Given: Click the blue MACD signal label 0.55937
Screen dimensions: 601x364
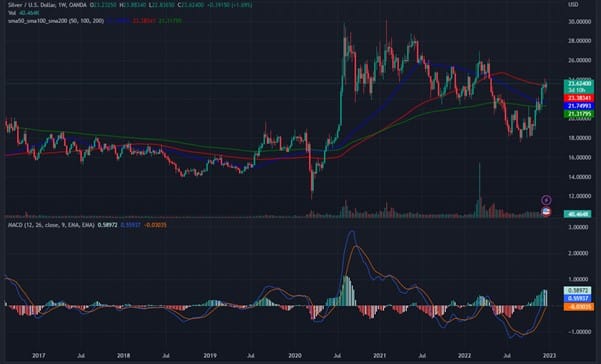Looking at the screenshot, I should click(x=577, y=298).
